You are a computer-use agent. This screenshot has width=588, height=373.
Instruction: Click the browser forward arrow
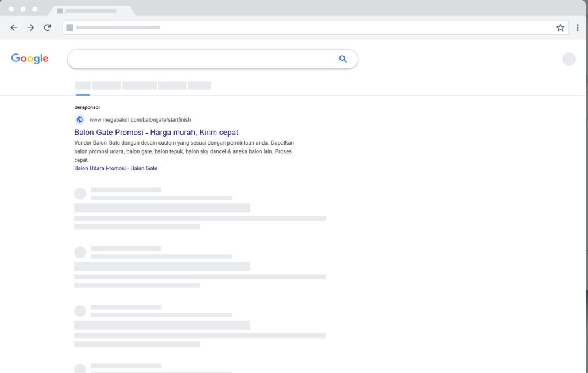(x=31, y=28)
